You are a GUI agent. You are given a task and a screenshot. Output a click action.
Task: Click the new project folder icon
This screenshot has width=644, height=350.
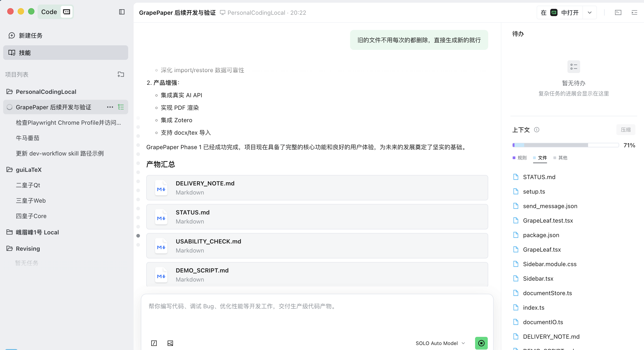pos(121,74)
